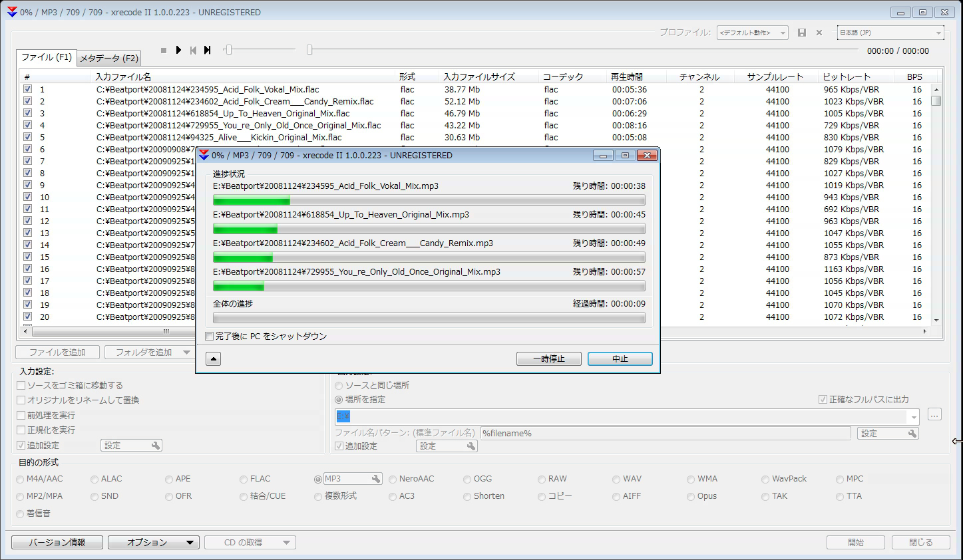Click the file list horizontal scrollbar

point(475,331)
